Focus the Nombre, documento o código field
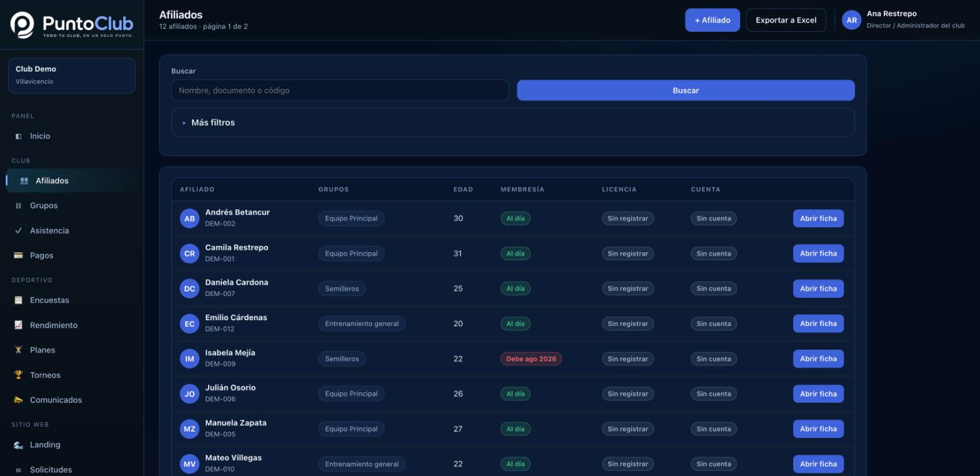Viewport: 980px width, 476px height. [x=340, y=90]
